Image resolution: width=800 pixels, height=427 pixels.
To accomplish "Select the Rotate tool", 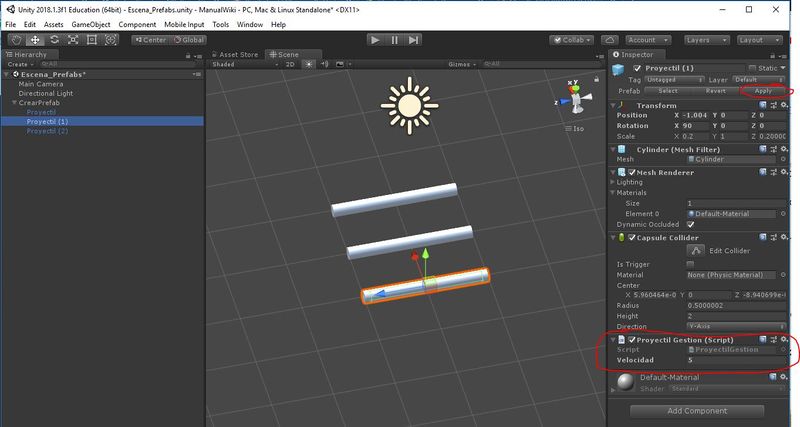I will tap(54, 40).
